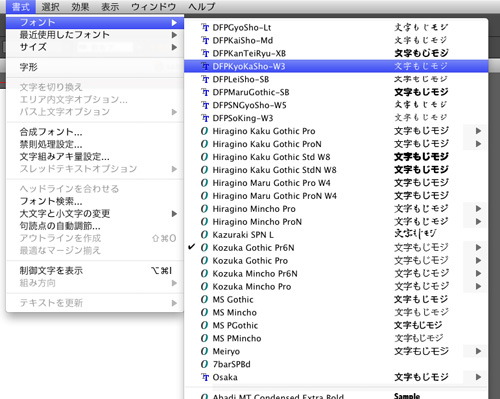Viewport: 500px width, 399px height.
Task: Click OpenType icon beside Kazuraki SPN L
Action: (x=204, y=235)
